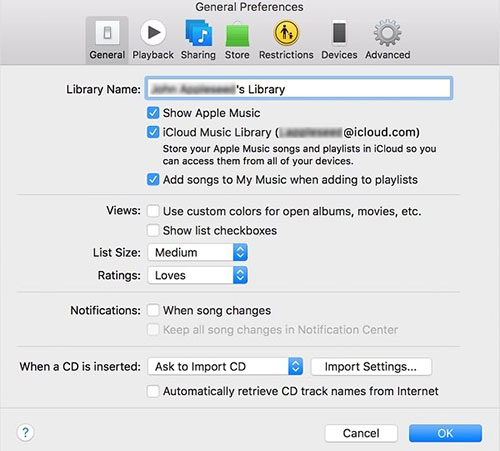This screenshot has width=500, height=451.
Task: Check Automatically retrieve CD track names
Action: click(x=153, y=391)
